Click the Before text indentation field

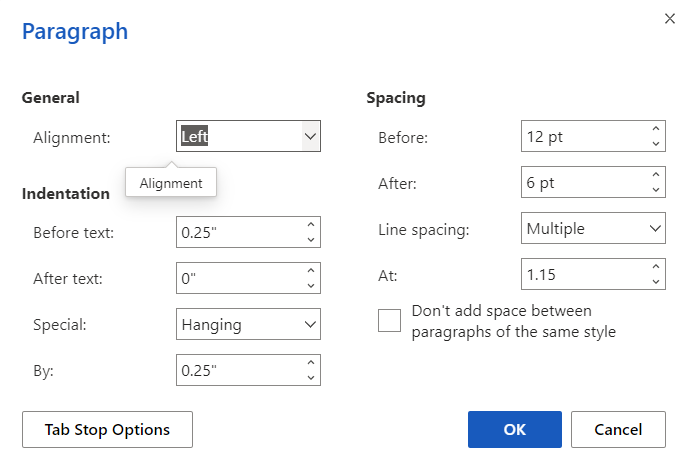pos(238,232)
